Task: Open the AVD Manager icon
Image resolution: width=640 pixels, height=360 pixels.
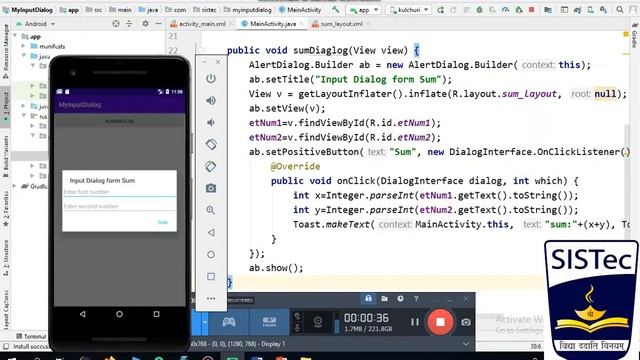Action: tap(591, 9)
